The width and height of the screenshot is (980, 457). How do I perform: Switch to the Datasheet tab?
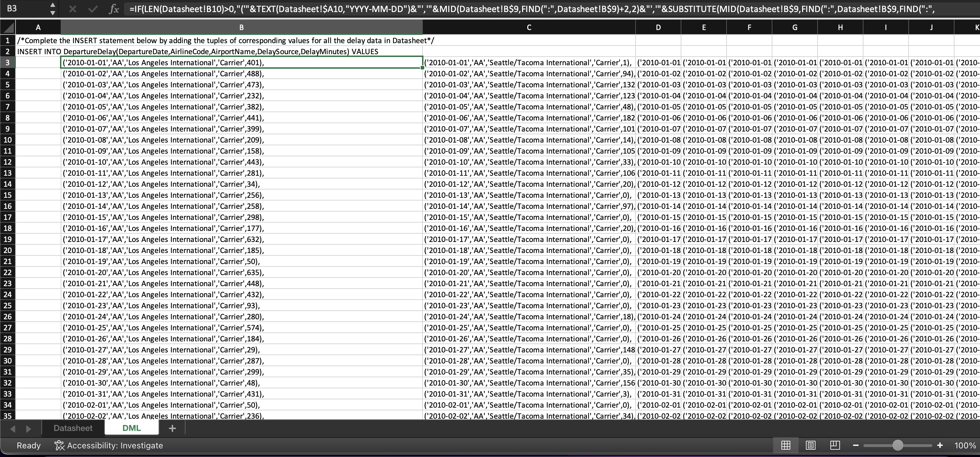coord(73,428)
